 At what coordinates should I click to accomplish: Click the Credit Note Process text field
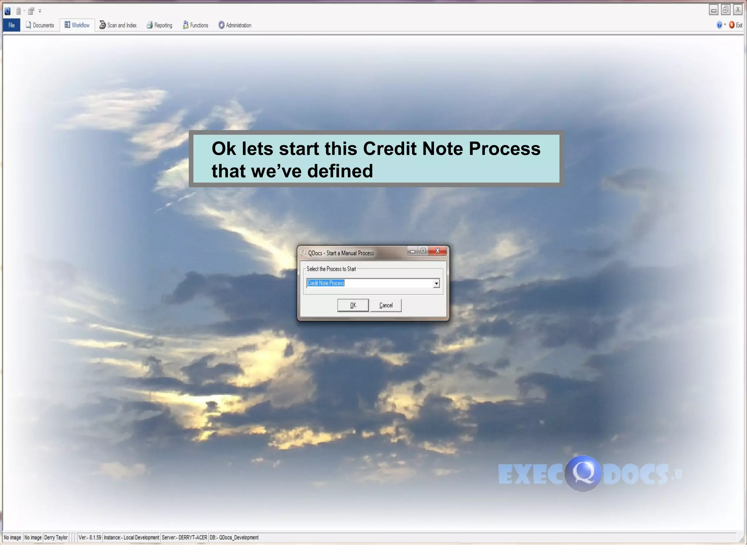pyautogui.click(x=369, y=283)
